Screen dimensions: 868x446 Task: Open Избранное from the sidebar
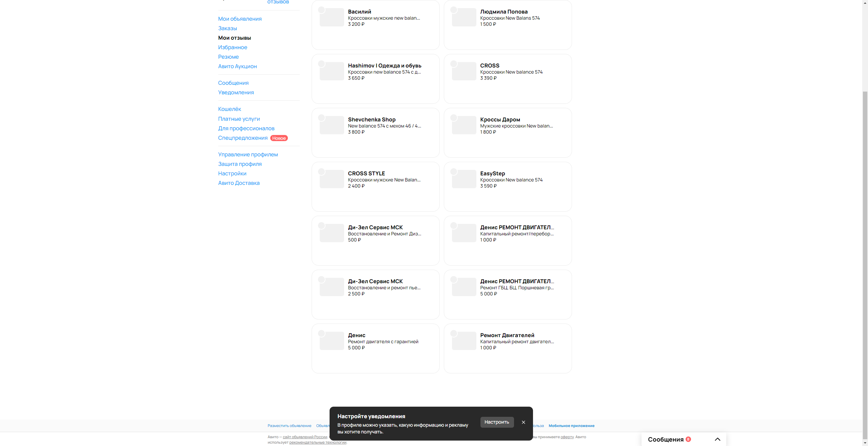(233, 47)
